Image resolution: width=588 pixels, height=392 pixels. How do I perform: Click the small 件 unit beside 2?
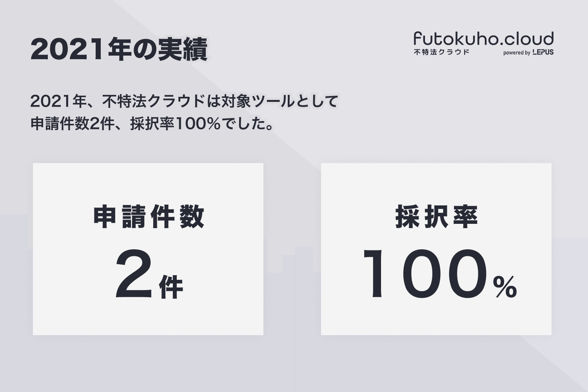[x=171, y=287]
